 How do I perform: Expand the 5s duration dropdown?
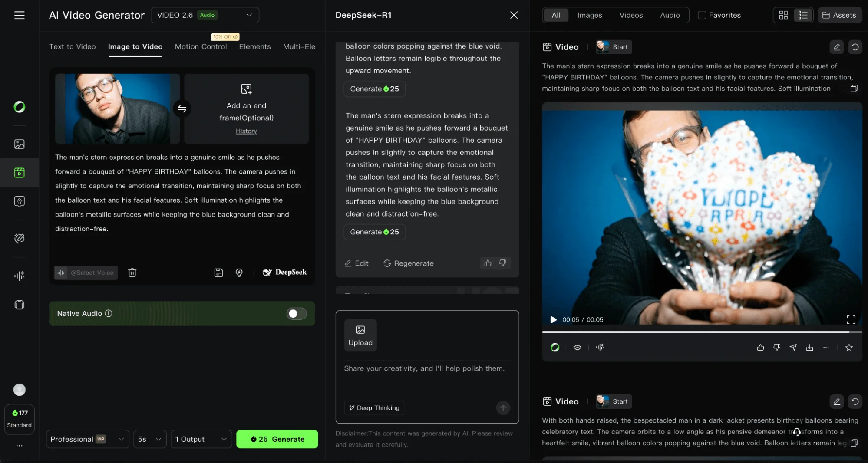[149, 439]
